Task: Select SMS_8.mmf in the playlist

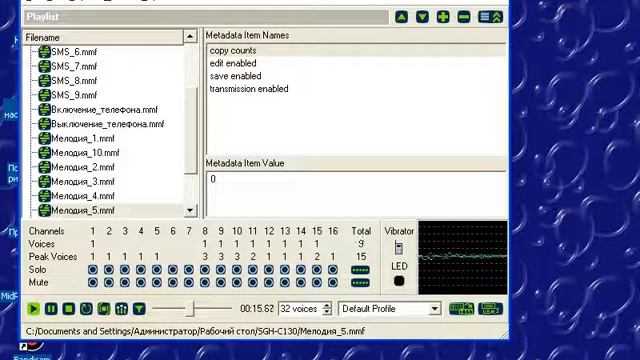Action: pos(74,80)
